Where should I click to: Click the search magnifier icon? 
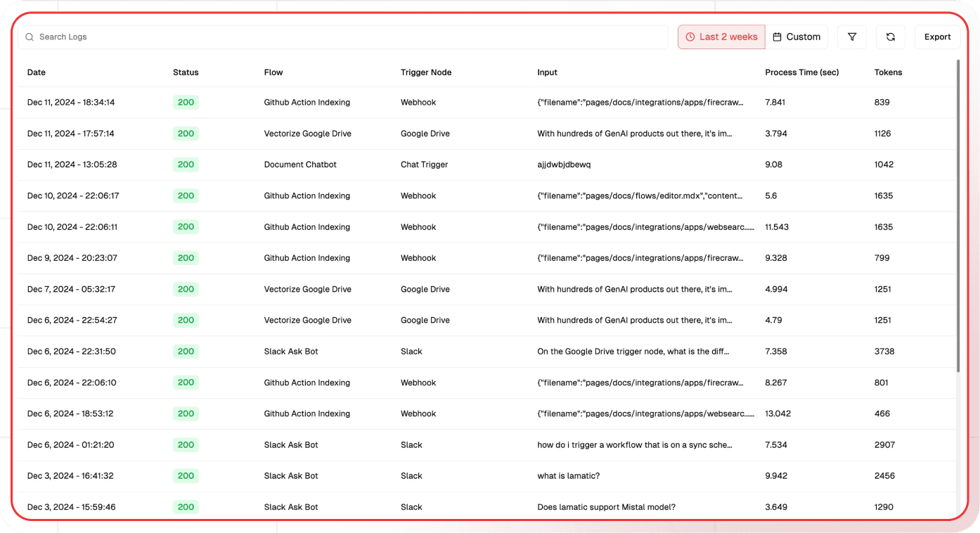click(30, 37)
